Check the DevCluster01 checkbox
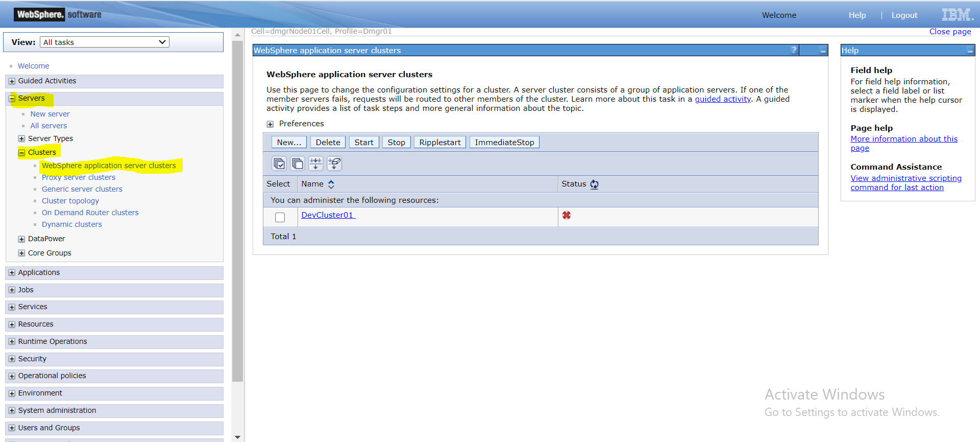The width and height of the screenshot is (980, 442). click(x=280, y=217)
